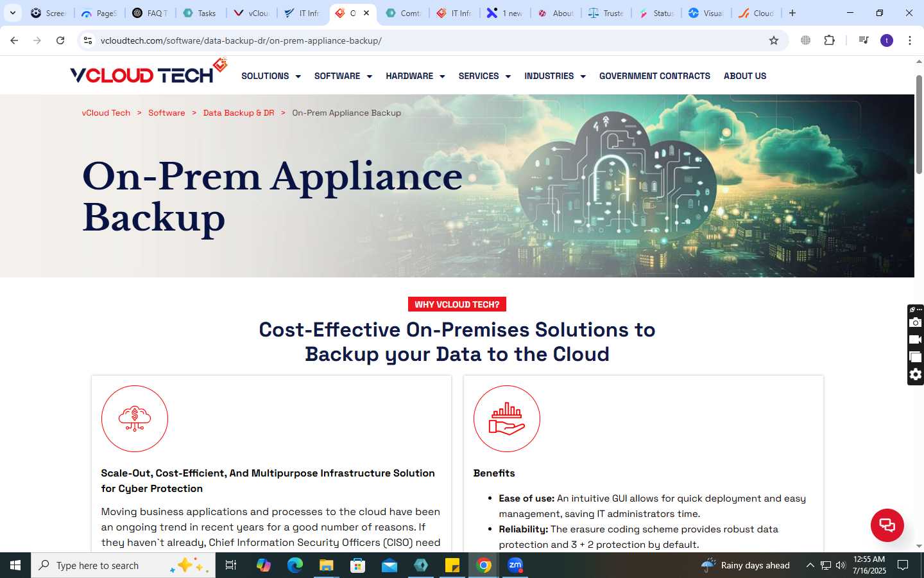924x578 pixels.
Task: Expand the Services dropdown menu
Action: [484, 76]
